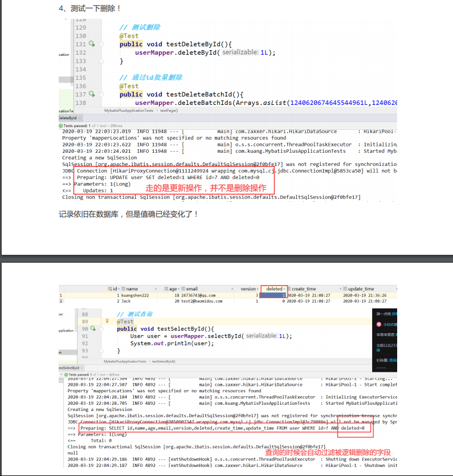This screenshot has height=476, width=453.
Task: Run testDeleteById via gutter run icon
Action: (92, 44)
